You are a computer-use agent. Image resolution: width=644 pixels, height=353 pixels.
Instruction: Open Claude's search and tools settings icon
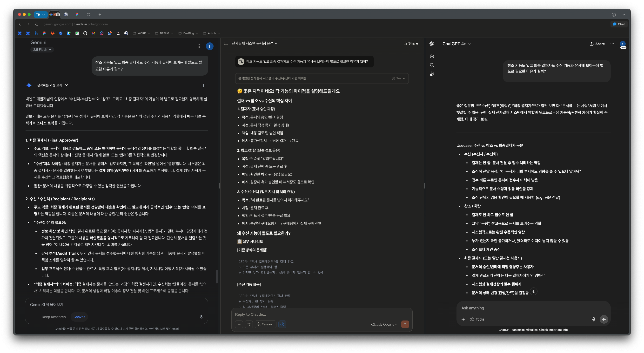point(249,324)
